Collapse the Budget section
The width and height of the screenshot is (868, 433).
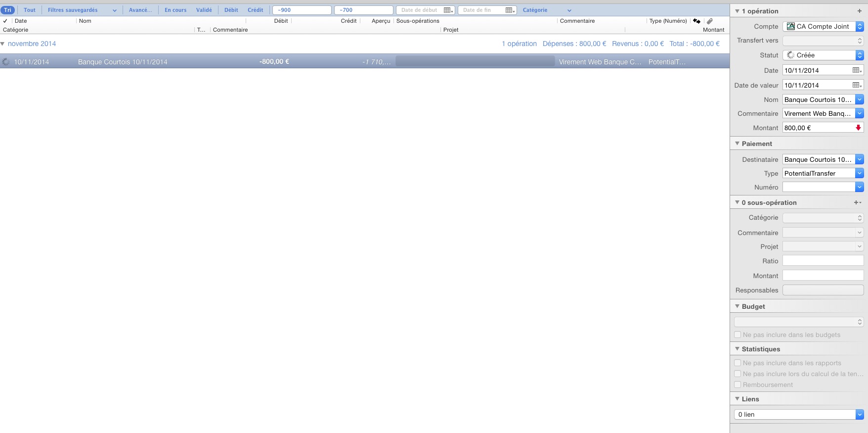pyautogui.click(x=737, y=306)
